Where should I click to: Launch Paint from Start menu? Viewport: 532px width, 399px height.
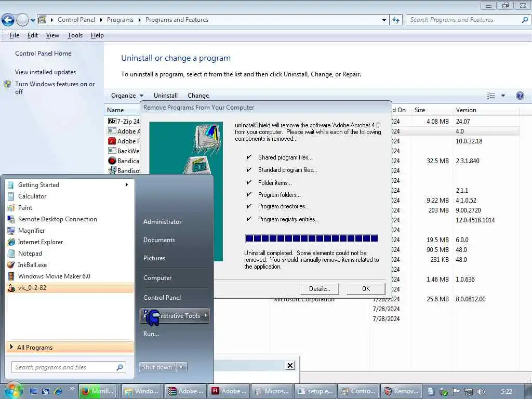click(x=70, y=208)
